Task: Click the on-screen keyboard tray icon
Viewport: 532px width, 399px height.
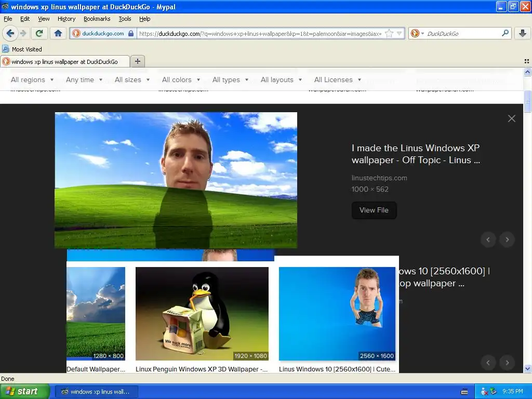Action: coord(464,392)
